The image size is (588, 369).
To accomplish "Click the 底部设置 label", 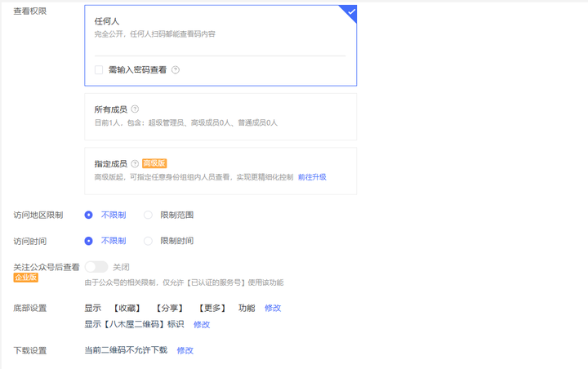I will 30,309.
